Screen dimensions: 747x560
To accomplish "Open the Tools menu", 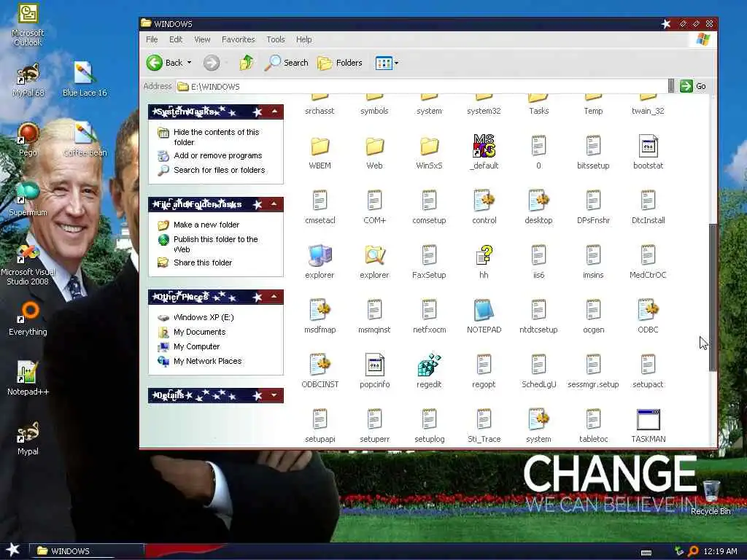I will coord(275,39).
